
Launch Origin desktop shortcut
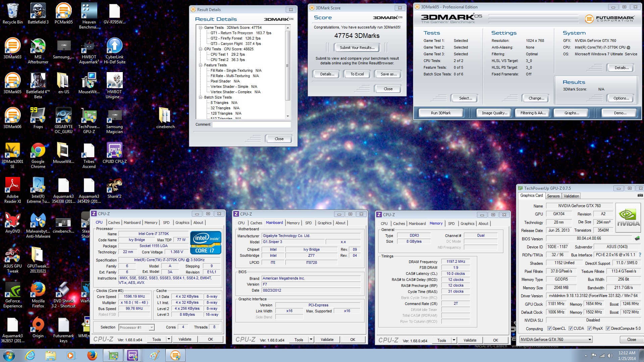38,327
